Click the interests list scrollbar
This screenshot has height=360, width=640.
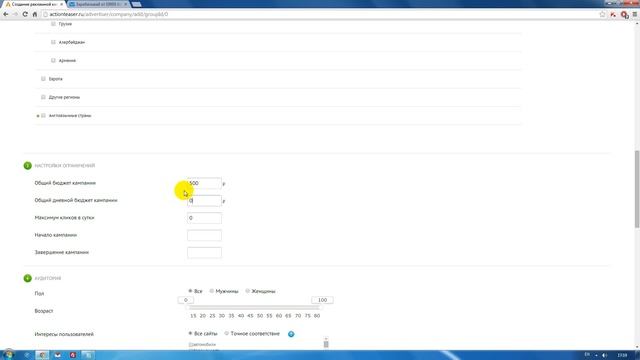tap(326, 343)
